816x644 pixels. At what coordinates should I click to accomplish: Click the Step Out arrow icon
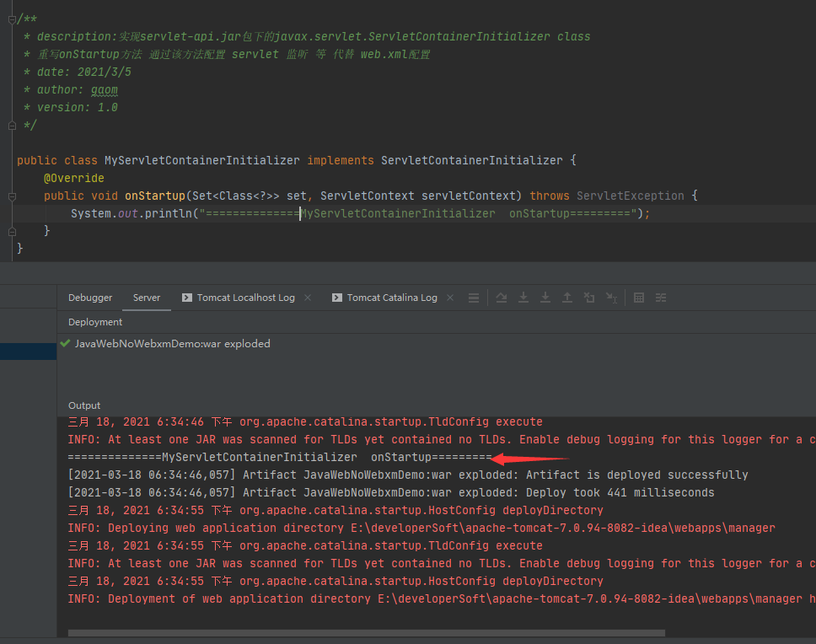[567, 298]
